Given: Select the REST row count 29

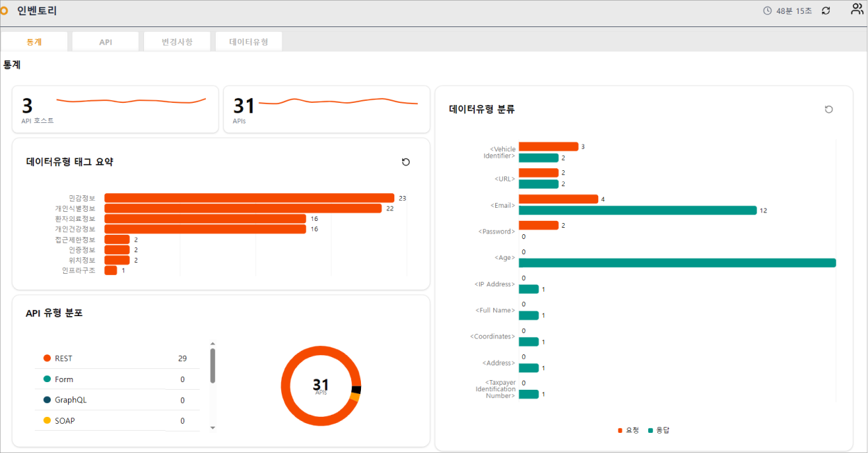Looking at the screenshot, I should coord(182,359).
